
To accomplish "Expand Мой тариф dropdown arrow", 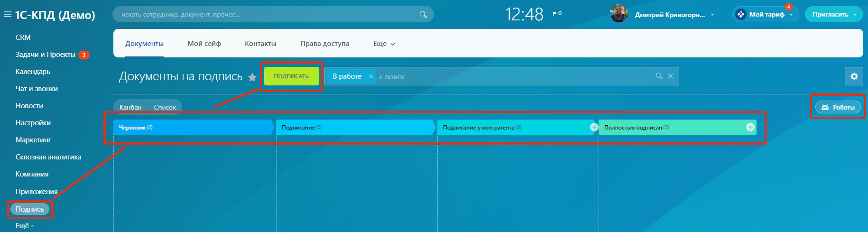I will pyautogui.click(x=791, y=15).
